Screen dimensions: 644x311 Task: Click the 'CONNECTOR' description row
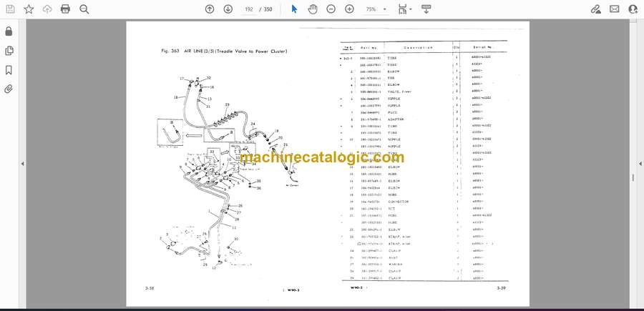[x=398, y=202]
